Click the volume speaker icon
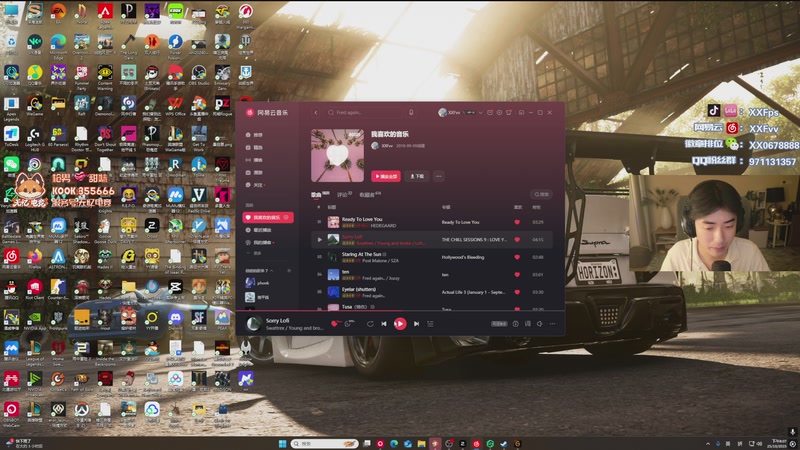Screen dimensions: 800x450 pos(539,324)
